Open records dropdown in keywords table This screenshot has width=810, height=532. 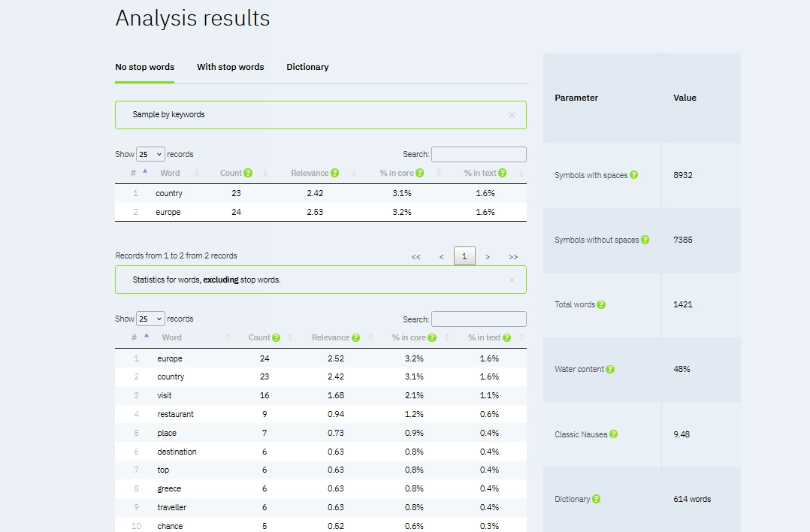coord(150,154)
